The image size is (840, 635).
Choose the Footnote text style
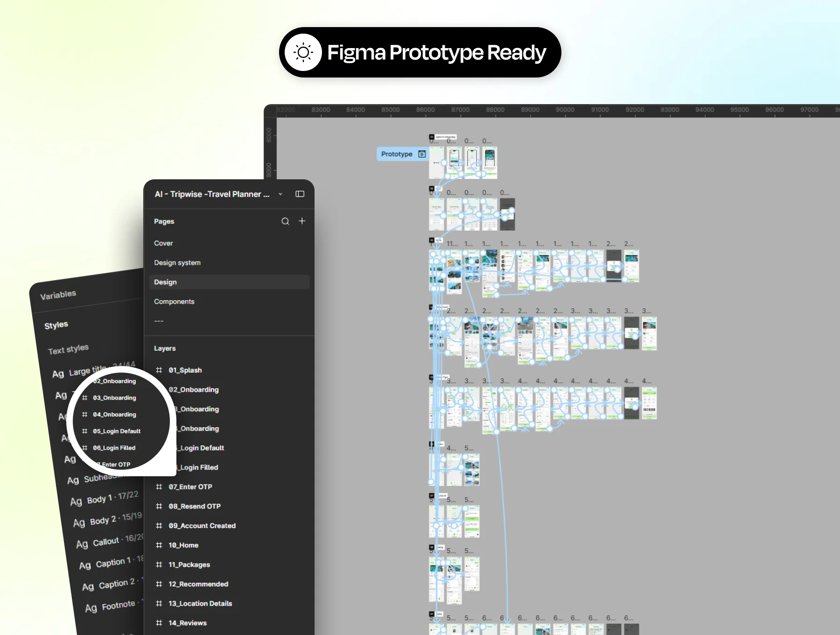coord(123,604)
